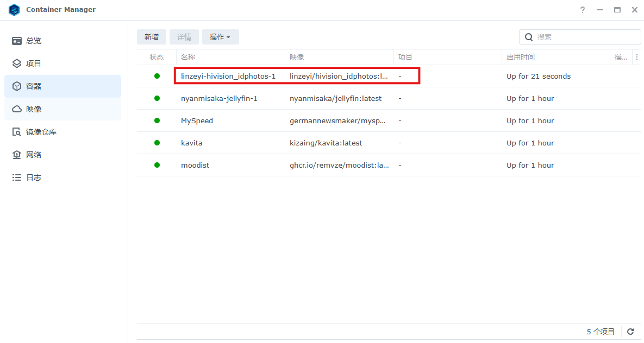
Task: Open the help question mark icon
Action: point(583,10)
